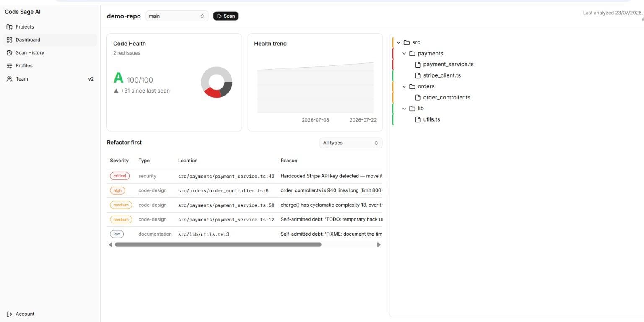Click the high severity badge
The height and width of the screenshot is (322, 644).
point(117,190)
